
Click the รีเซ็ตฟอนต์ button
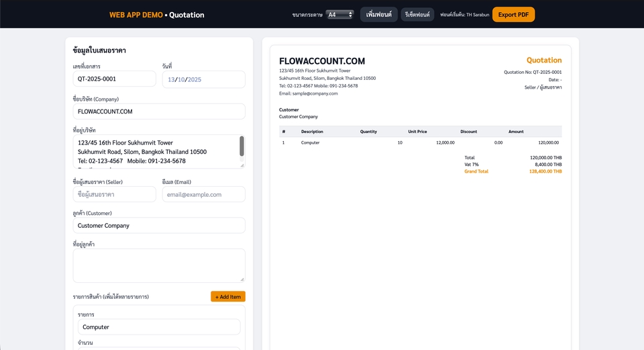tap(417, 14)
